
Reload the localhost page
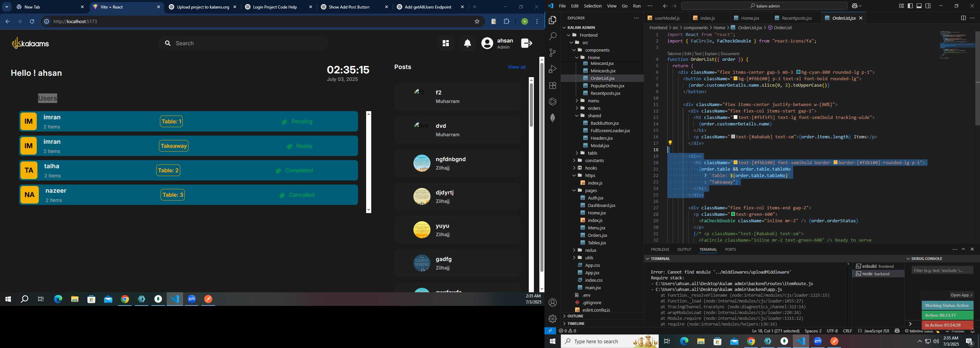click(x=32, y=22)
